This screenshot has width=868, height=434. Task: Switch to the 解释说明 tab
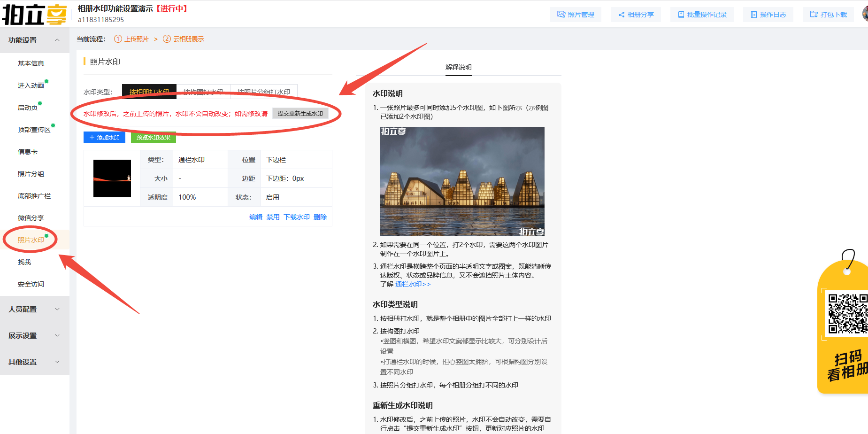coord(458,68)
